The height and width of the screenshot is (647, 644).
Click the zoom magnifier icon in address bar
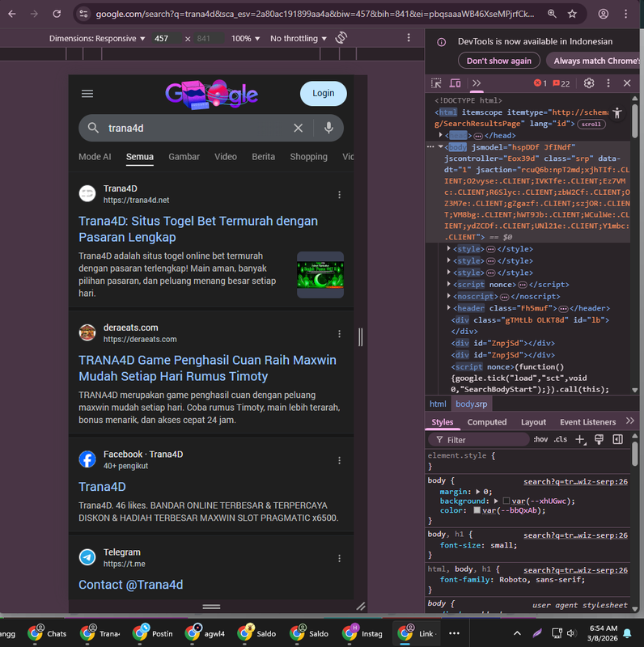tap(552, 14)
